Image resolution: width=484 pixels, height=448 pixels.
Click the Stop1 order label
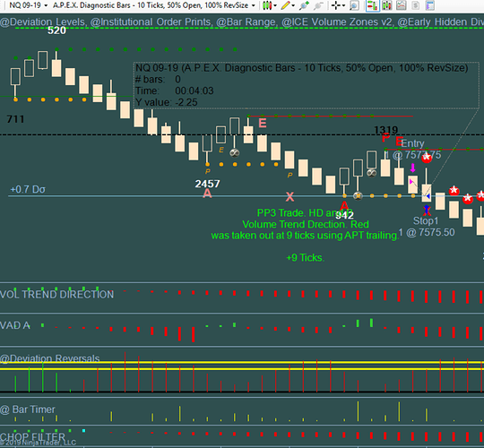coord(426,221)
